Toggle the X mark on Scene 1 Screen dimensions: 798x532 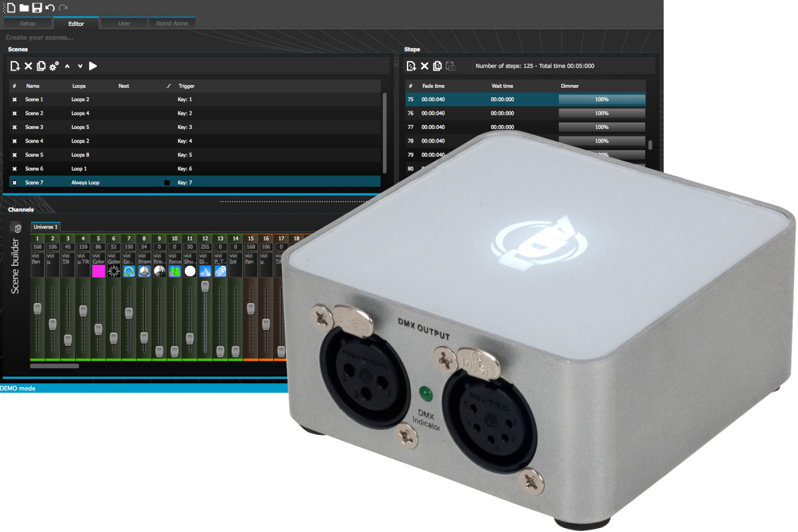click(15, 100)
